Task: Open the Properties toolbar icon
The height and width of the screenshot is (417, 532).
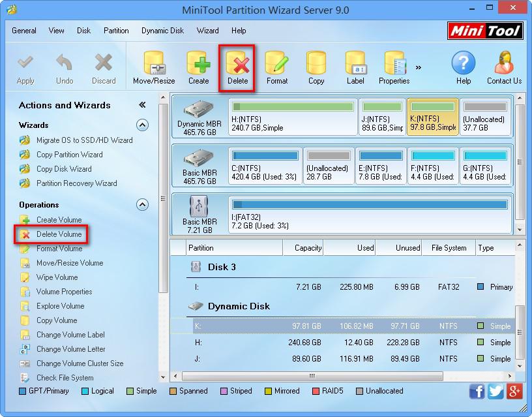Action: [394, 69]
